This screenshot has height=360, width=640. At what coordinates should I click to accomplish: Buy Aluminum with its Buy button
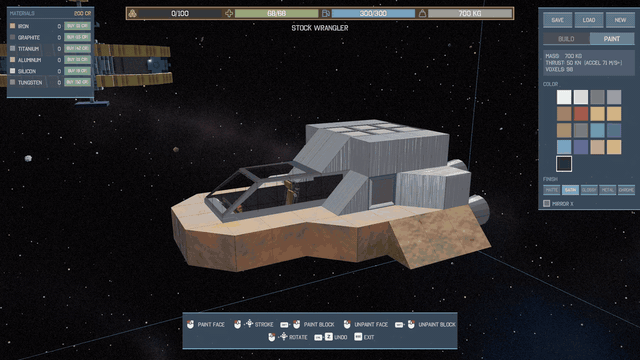[78, 60]
